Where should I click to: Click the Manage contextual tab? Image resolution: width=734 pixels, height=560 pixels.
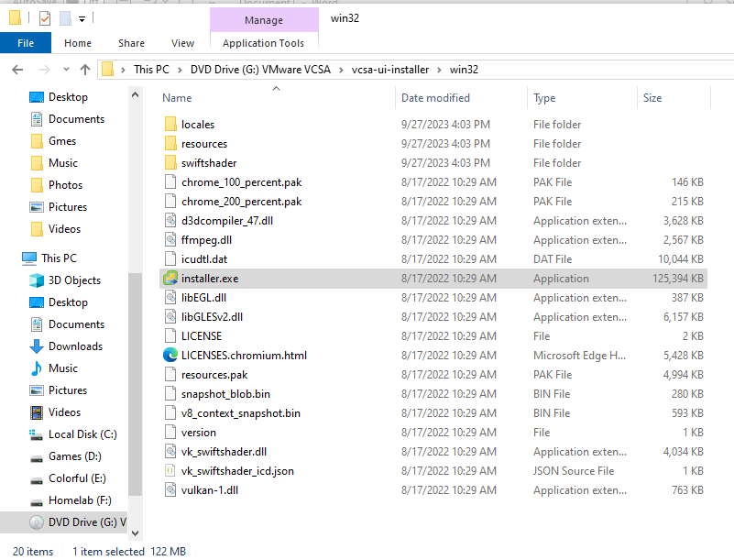click(264, 20)
